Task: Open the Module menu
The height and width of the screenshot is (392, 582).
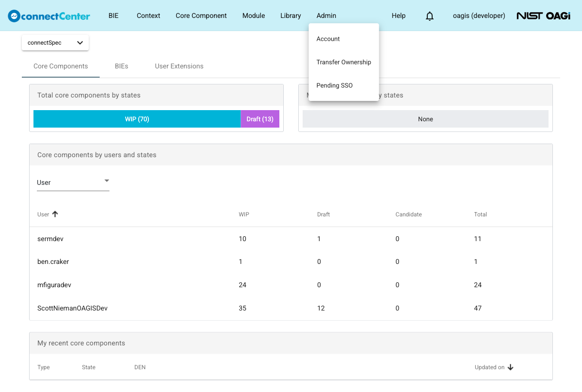Action: [254, 16]
